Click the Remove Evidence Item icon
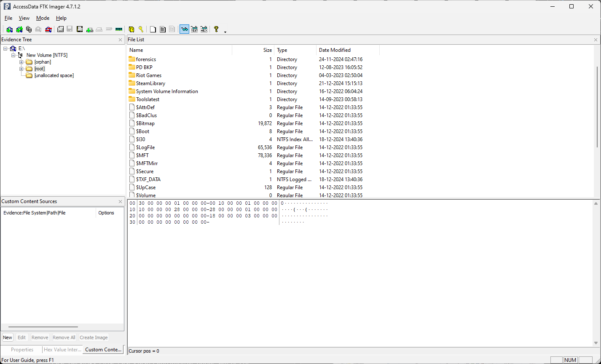601x364 pixels. click(x=38, y=29)
